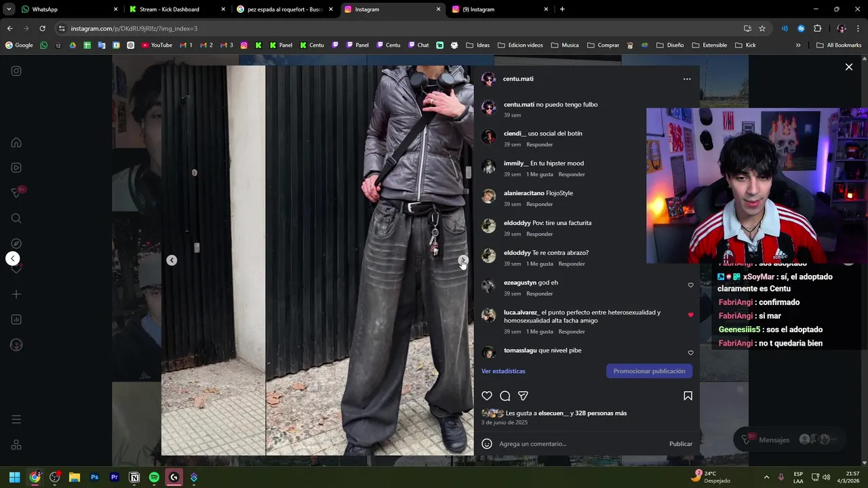The image size is (868, 488).
Task: Open Notion from the taskbar
Action: click(134, 477)
